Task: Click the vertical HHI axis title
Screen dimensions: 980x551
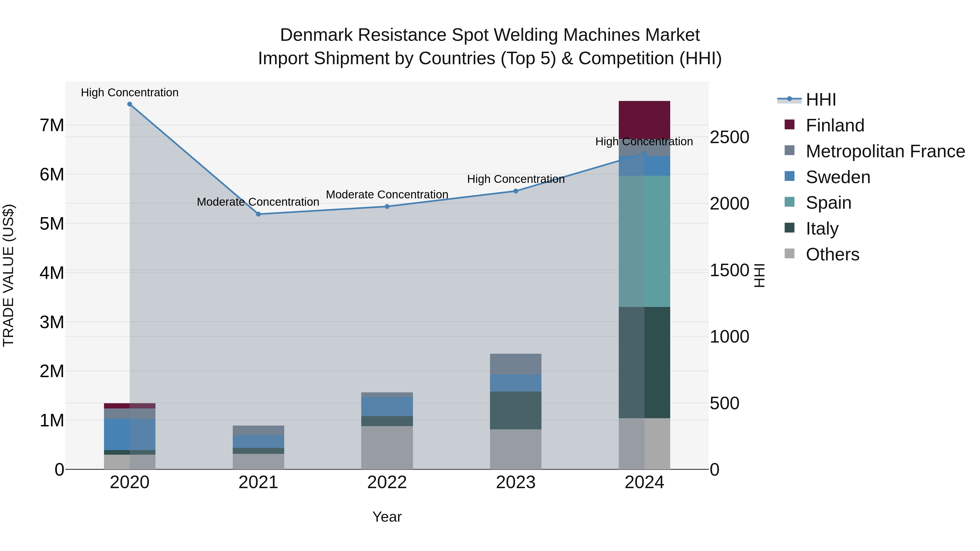Action: tap(759, 275)
